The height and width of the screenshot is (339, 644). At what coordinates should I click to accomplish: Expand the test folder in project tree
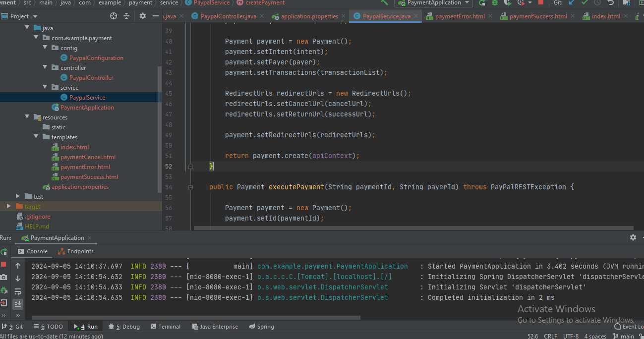18,197
